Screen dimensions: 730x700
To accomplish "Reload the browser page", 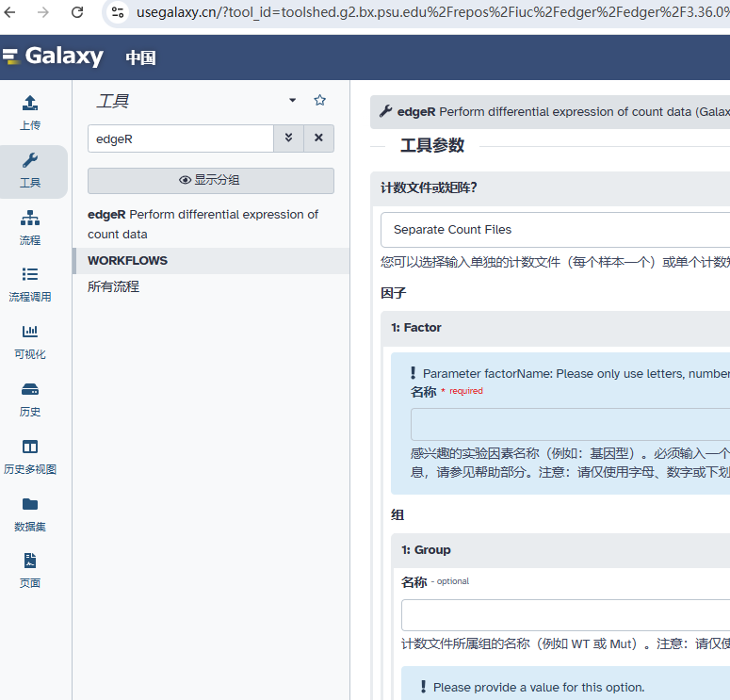I will pyautogui.click(x=77, y=12).
